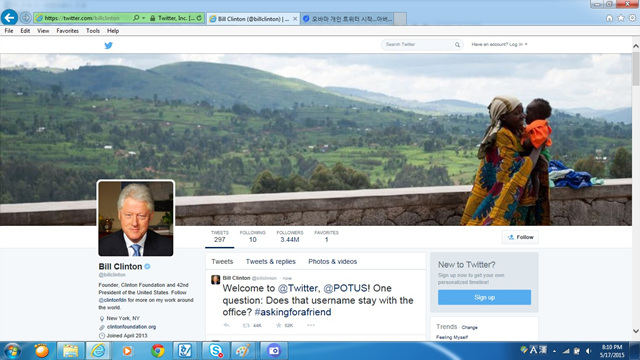
Task: Expand the 'Have an account? Log in' dropdown
Action: 500,44
